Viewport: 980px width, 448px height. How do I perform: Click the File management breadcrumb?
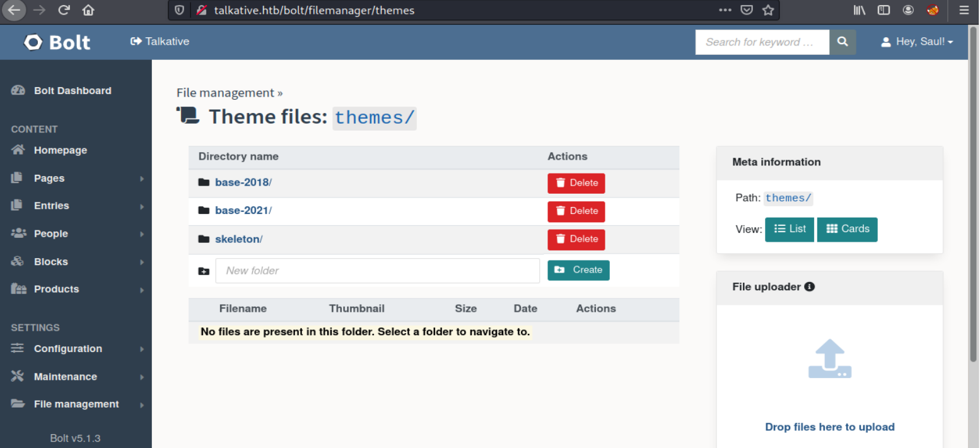pos(225,93)
